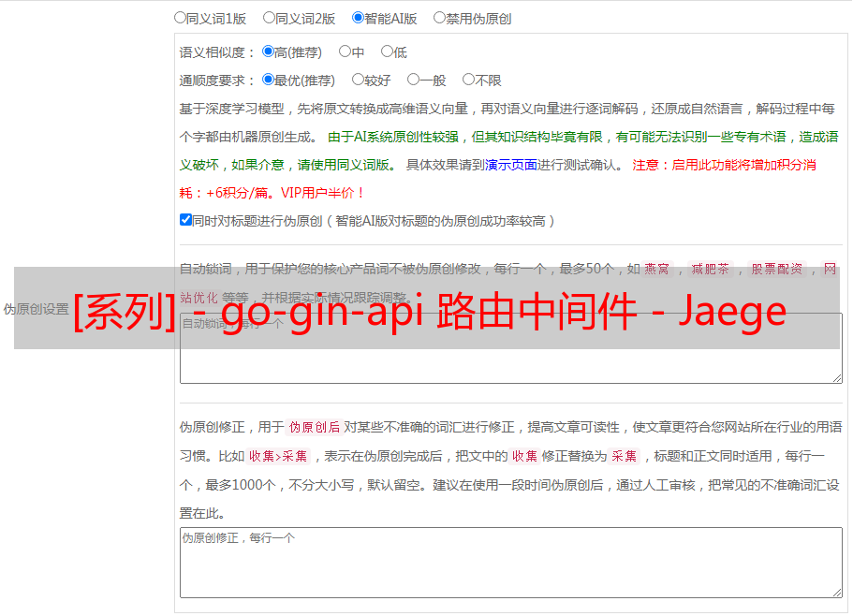Select the 同义词1版 radio option
Viewport: 853px width, 616px height.
coord(180,17)
